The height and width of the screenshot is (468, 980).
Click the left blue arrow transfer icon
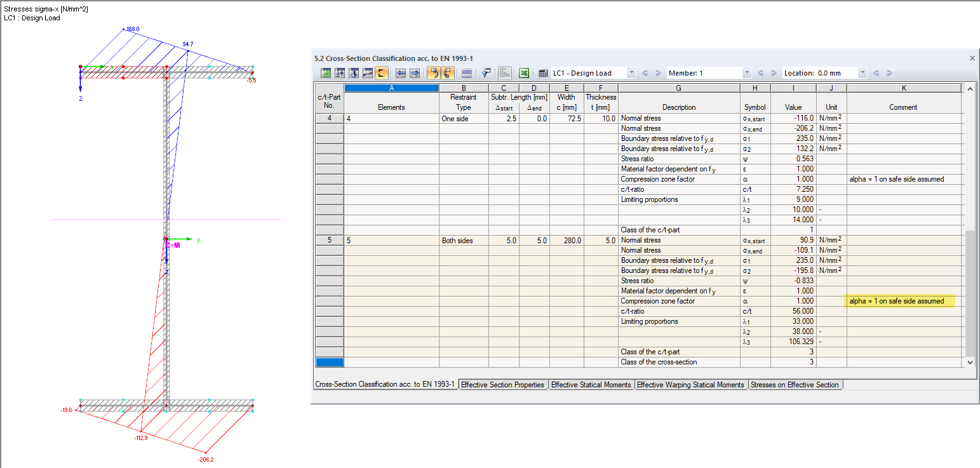[x=401, y=73]
